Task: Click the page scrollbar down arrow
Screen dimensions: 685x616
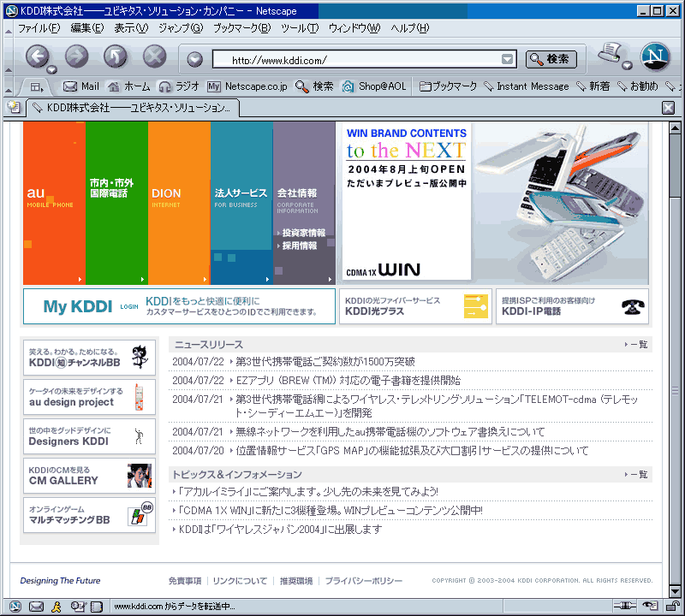Action: (x=676, y=591)
